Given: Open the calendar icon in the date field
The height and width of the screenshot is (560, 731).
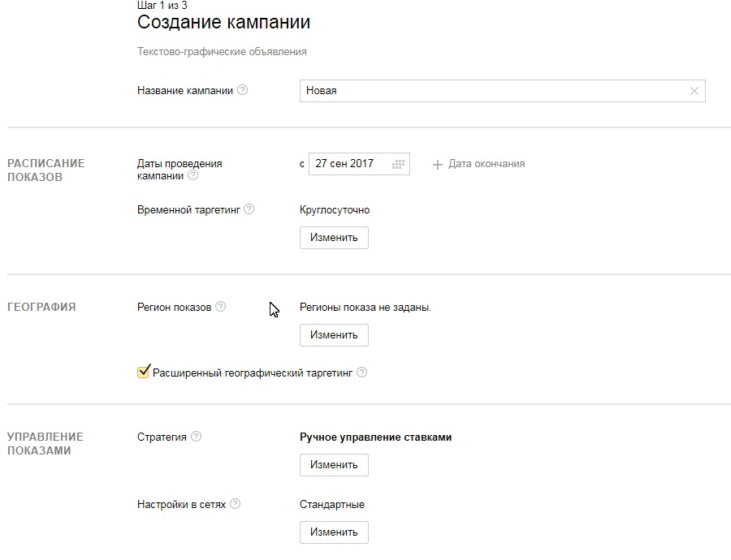Looking at the screenshot, I should (x=400, y=163).
